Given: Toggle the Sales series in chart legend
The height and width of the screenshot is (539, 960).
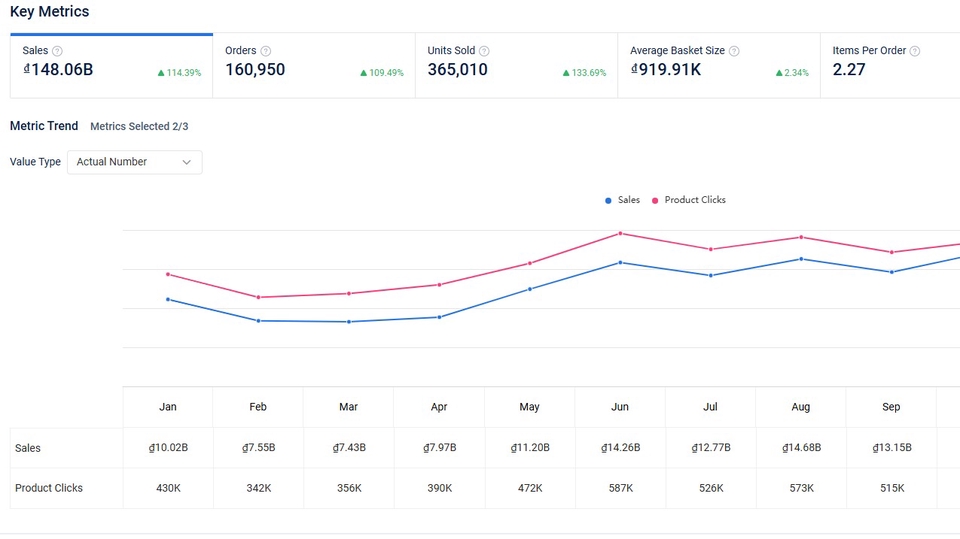Looking at the screenshot, I should tap(622, 200).
